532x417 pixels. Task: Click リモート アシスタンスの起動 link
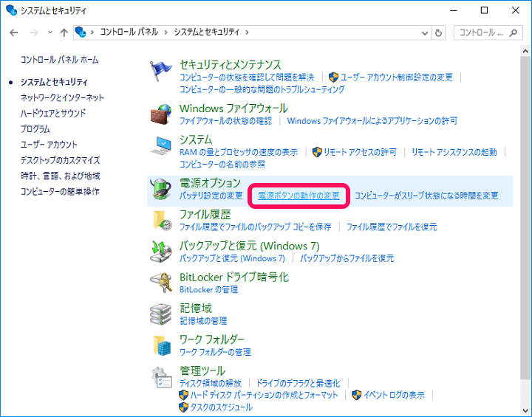454,152
